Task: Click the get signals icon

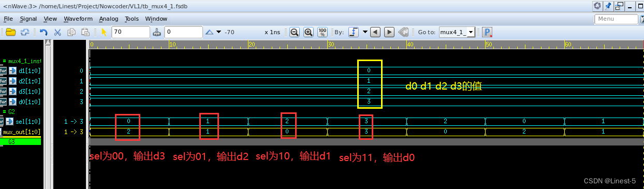Action: point(24,32)
